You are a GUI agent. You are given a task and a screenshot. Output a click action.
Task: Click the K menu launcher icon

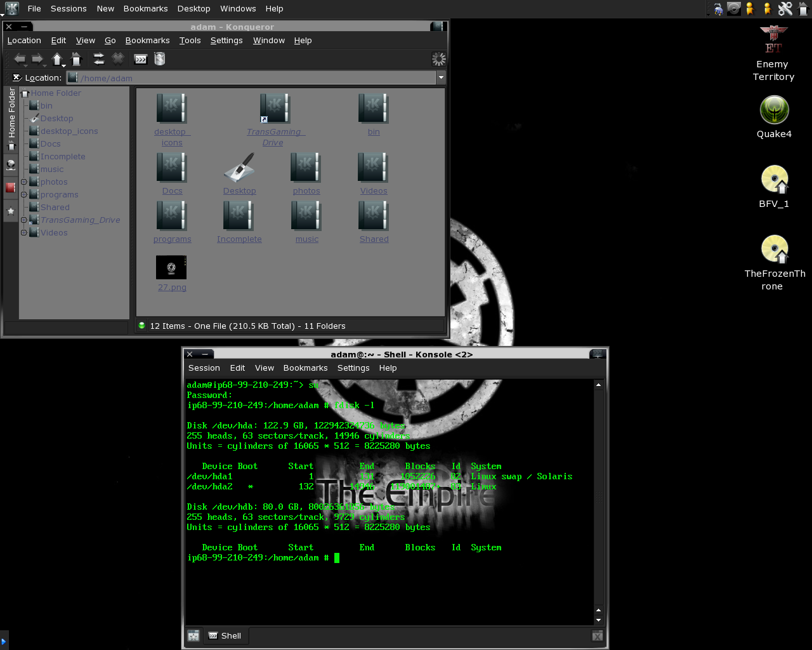point(11,8)
